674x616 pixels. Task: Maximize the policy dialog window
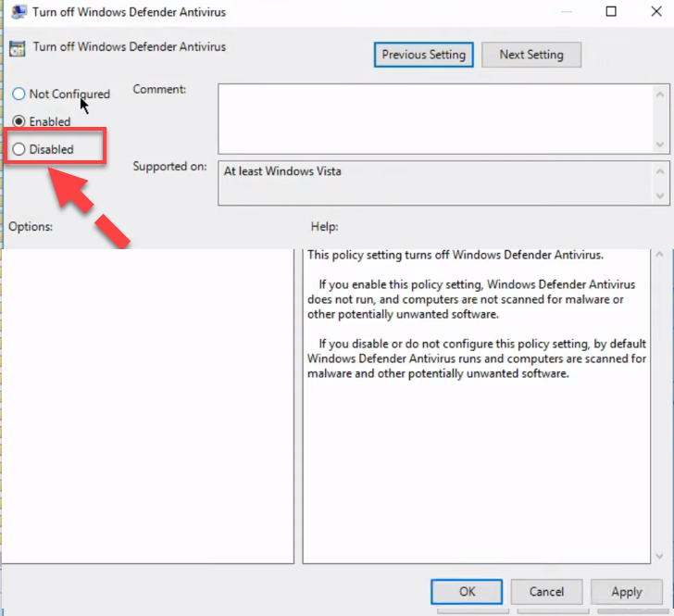[x=611, y=11]
